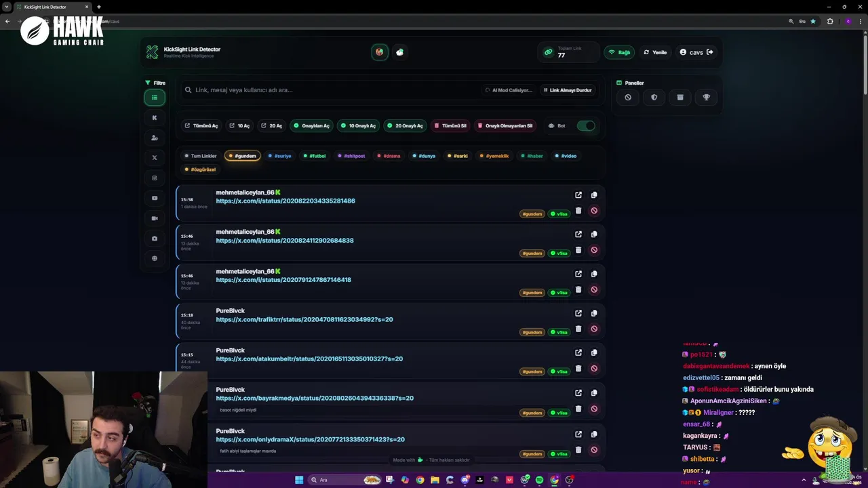Viewport: 868px width, 488px height.
Task: Click the 10 Onaylı Aç button
Action: pyautogui.click(x=358, y=125)
